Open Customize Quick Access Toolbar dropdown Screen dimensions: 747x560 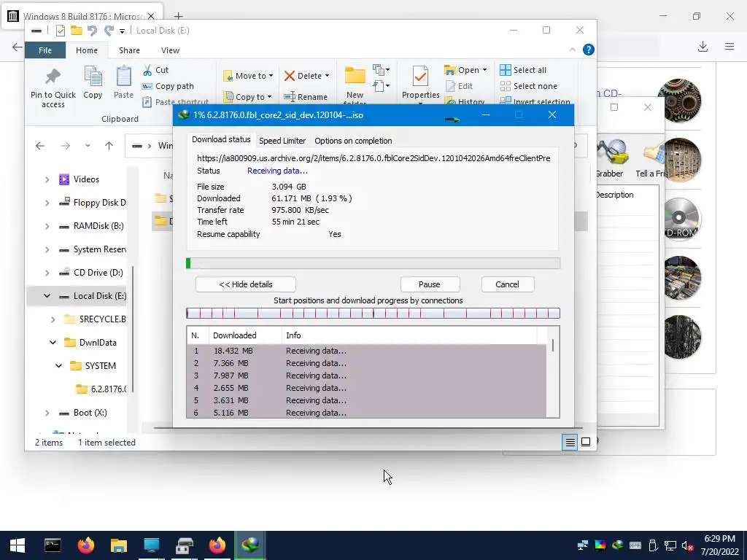pyautogui.click(x=122, y=31)
